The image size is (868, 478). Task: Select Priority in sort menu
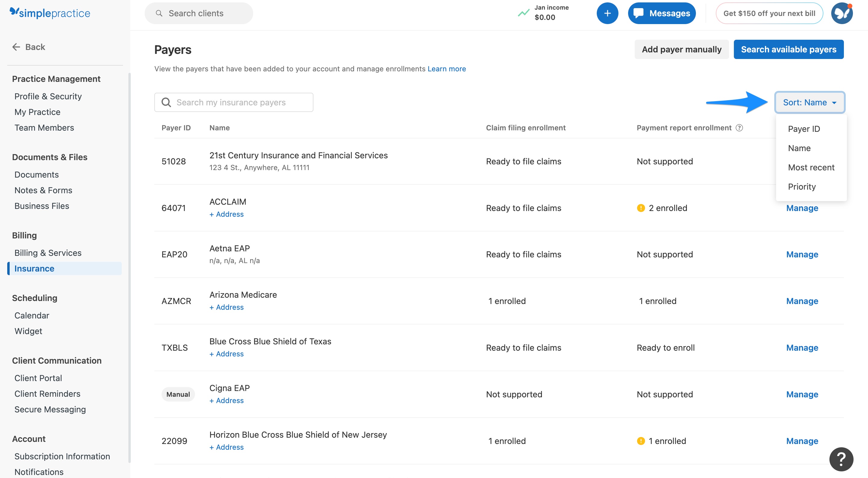click(801, 187)
